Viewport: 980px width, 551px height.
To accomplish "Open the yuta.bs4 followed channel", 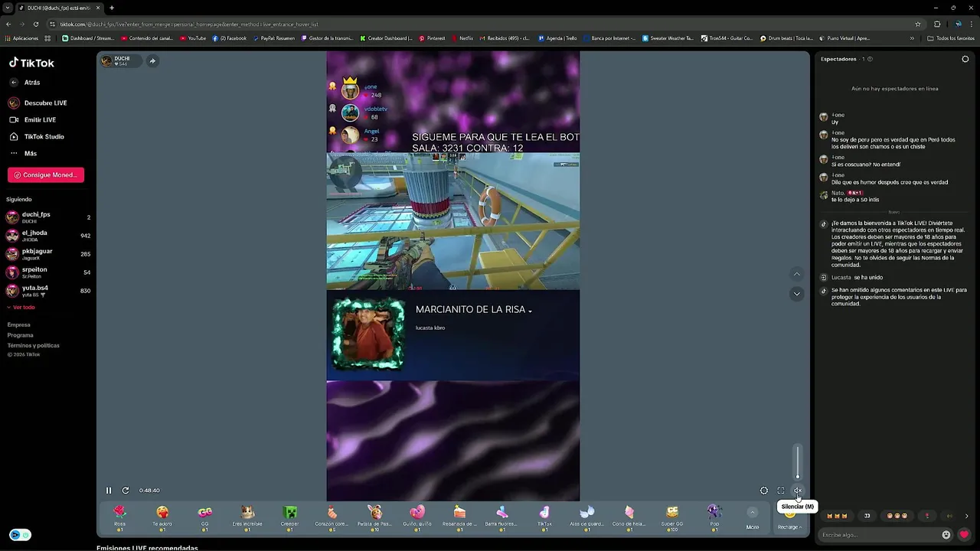I will pyautogui.click(x=48, y=291).
